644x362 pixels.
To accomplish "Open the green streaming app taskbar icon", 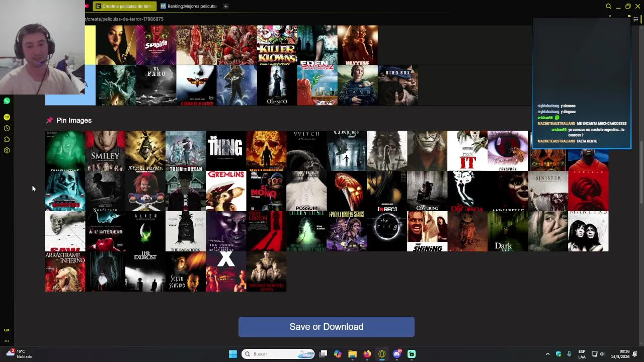I will tap(412, 354).
